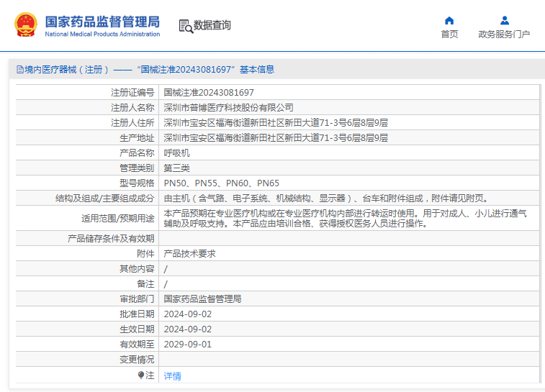Open 政务服务门户 via its text label
This screenshot has width=545, height=392.
tap(504, 35)
